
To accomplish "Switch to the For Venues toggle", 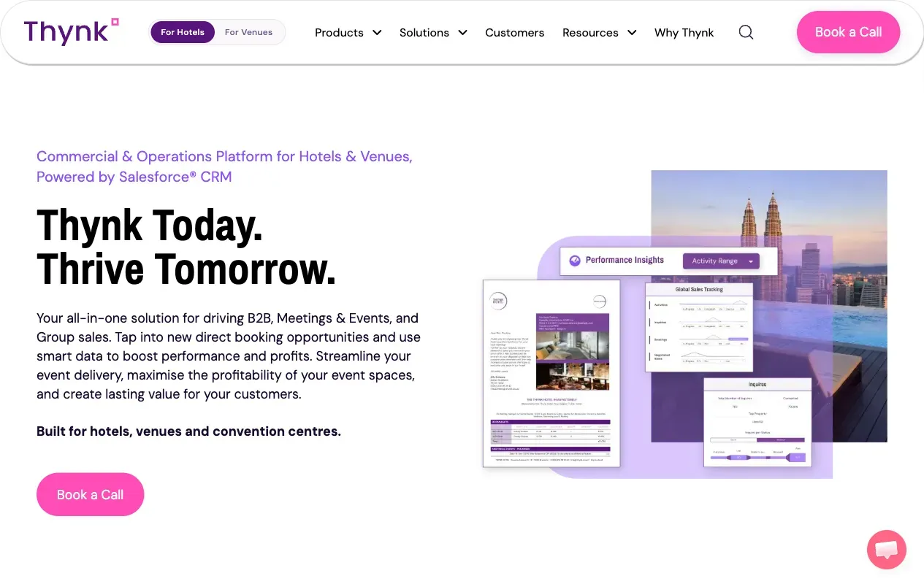I will click(x=248, y=32).
